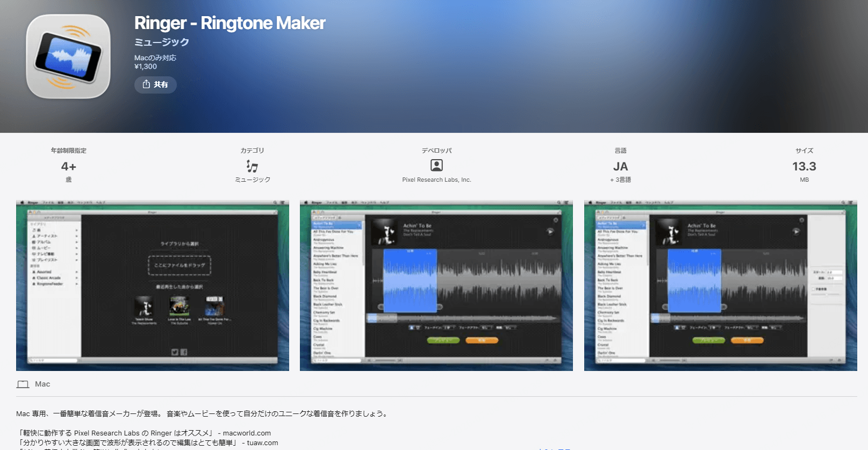Image resolution: width=868 pixels, height=450 pixels.
Task: Click the description line starting Mac 専用
Action: tap(202, 413)
